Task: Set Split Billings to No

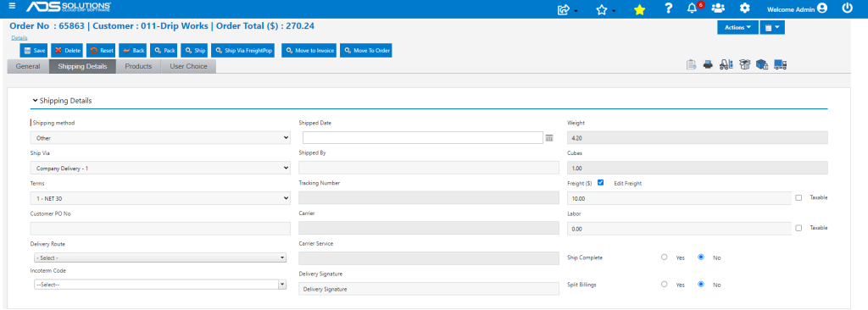Action: pyautogui.click(x=701, y=284)
